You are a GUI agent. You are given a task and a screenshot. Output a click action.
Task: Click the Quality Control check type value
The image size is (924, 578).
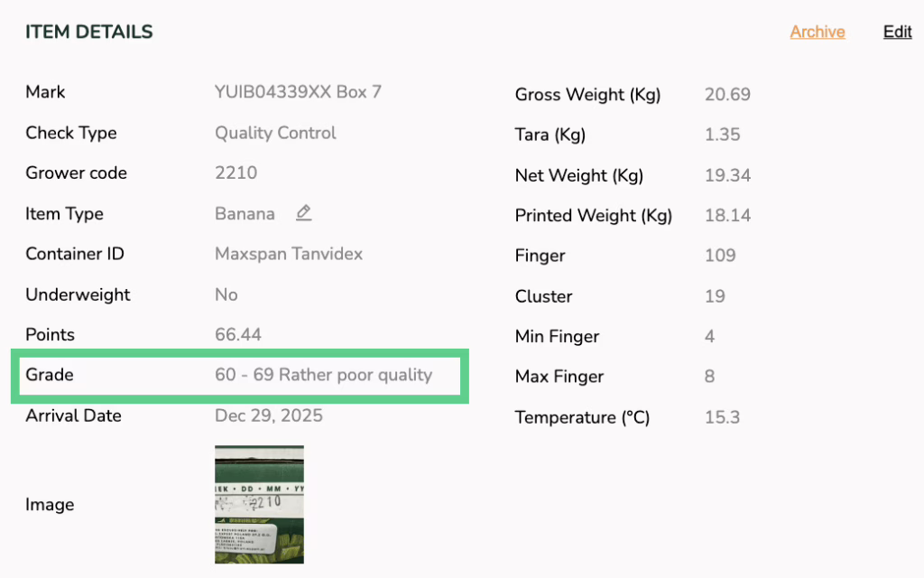275,133
